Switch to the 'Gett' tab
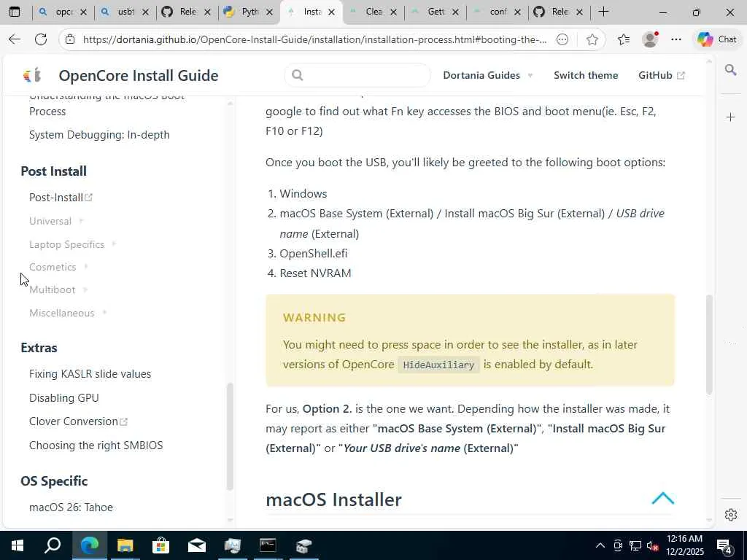The width and height of the screenshot is (747, 560). click(435, 12)
